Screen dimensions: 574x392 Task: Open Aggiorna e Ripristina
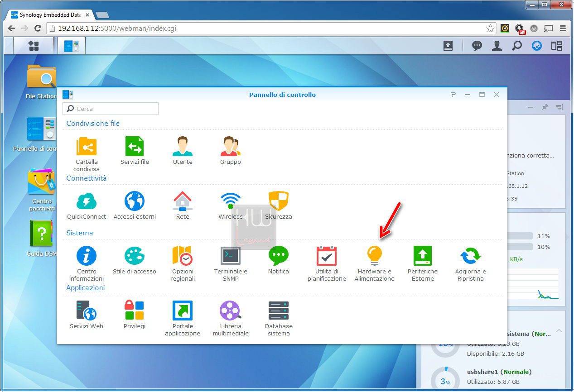click(x=471, y=264)
